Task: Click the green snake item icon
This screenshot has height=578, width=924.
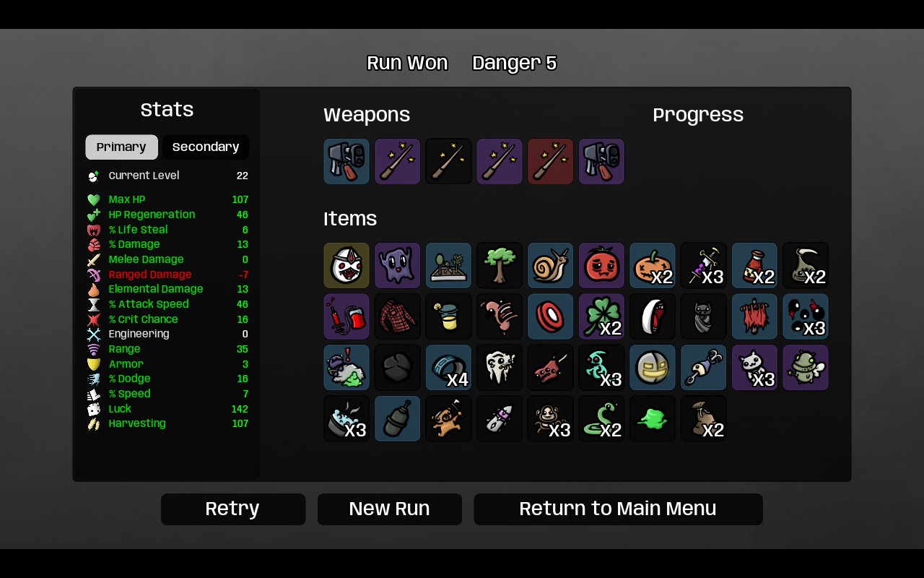Action: point(601,418)
